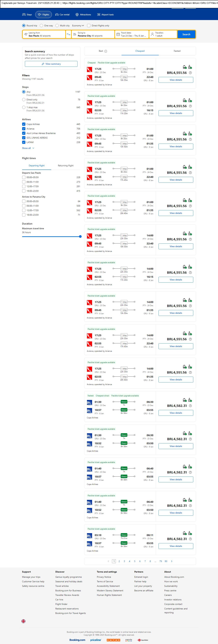This screenshot has width=218, height=644.
Task: Uncheck the Copa Airlines filter
Action: point(24,124)
